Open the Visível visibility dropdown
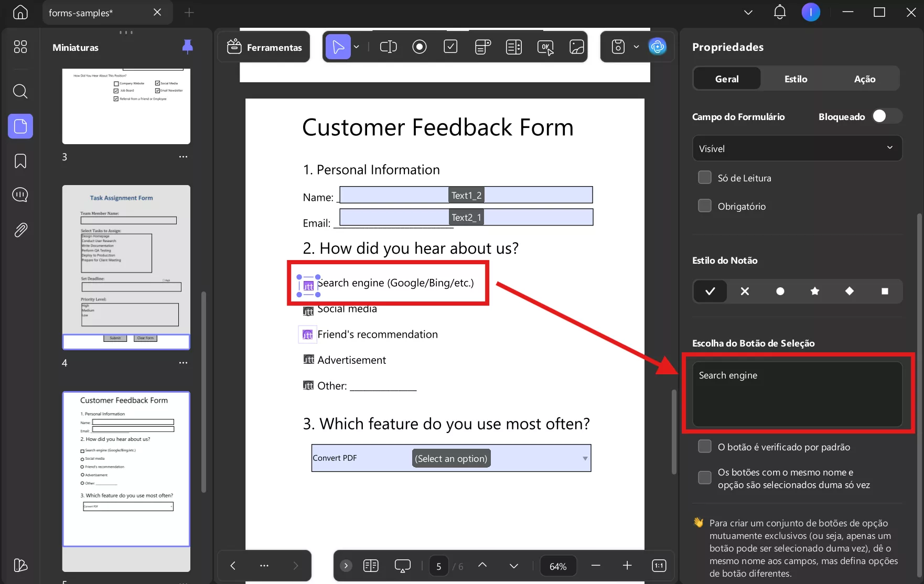The image size is (924, 584). [797, 148]
